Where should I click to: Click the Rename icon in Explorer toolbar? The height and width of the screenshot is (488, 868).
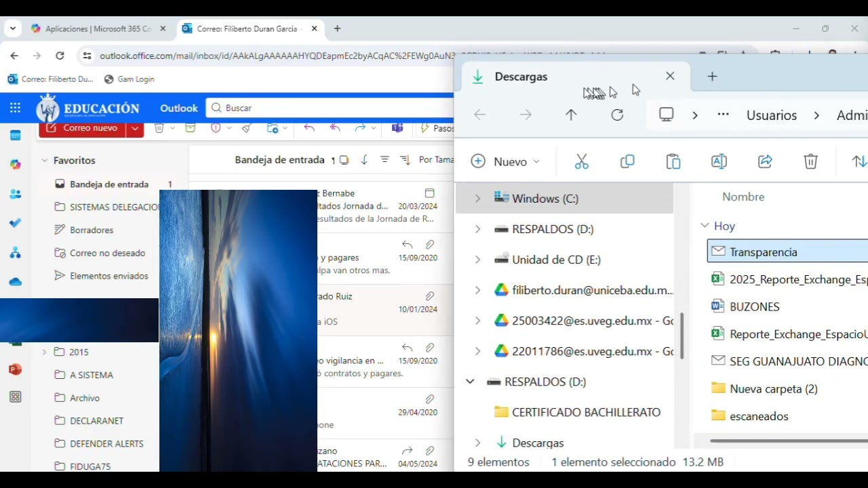tap(719, 161)
